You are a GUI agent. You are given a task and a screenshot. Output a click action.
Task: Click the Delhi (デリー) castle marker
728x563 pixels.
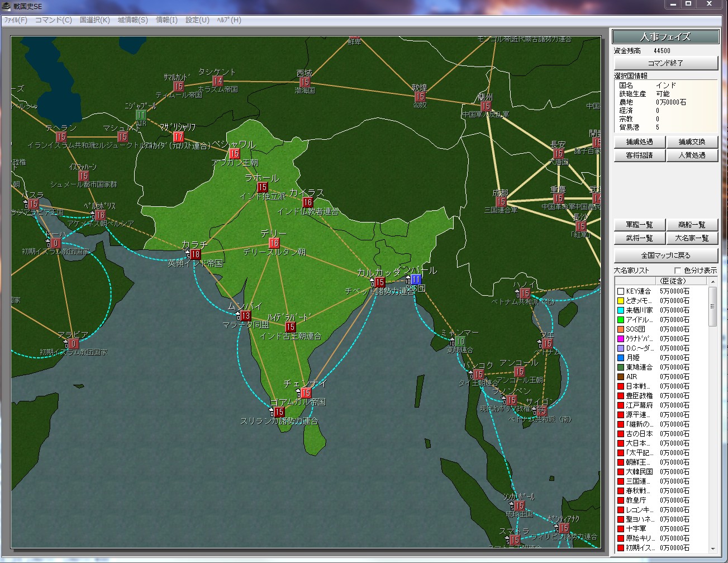(x=274, y=243)
